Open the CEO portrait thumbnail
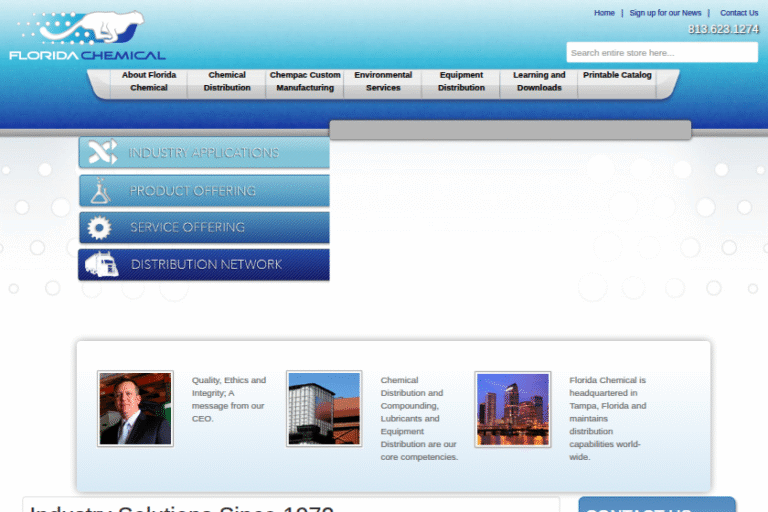The image size is (768, 512). coord(135,409)
